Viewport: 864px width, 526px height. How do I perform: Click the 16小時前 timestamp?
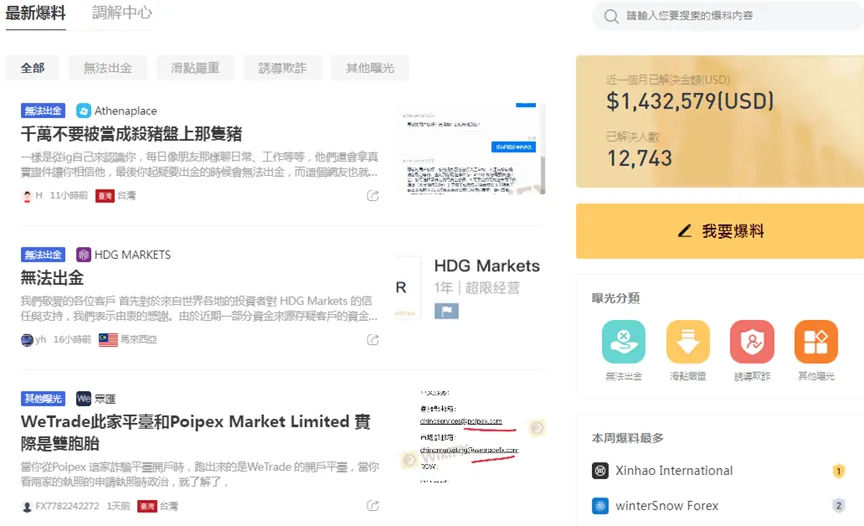click(x=72, y=339)
